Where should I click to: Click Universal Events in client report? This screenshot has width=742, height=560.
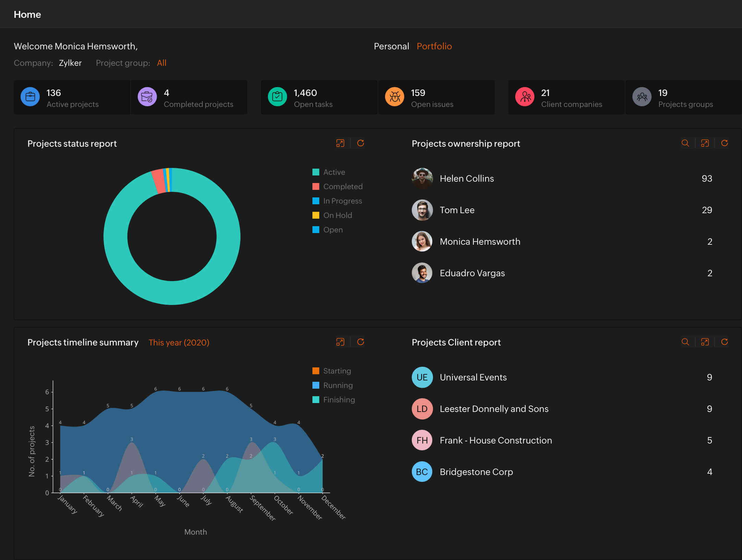point(473,377)
